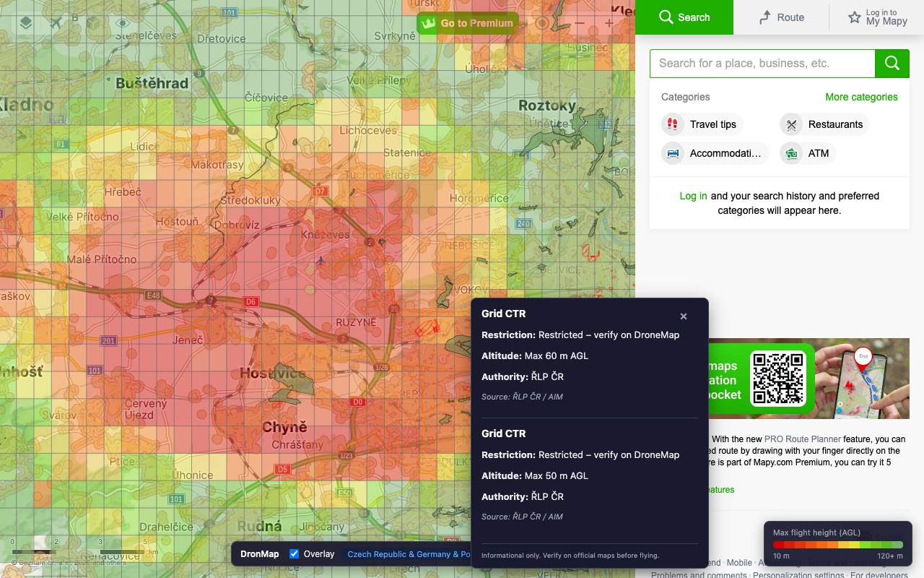The width and height of the screenshot is (924, 578).
Task: Click the 201 road shield near Jeneč
Action: [108, 341]
